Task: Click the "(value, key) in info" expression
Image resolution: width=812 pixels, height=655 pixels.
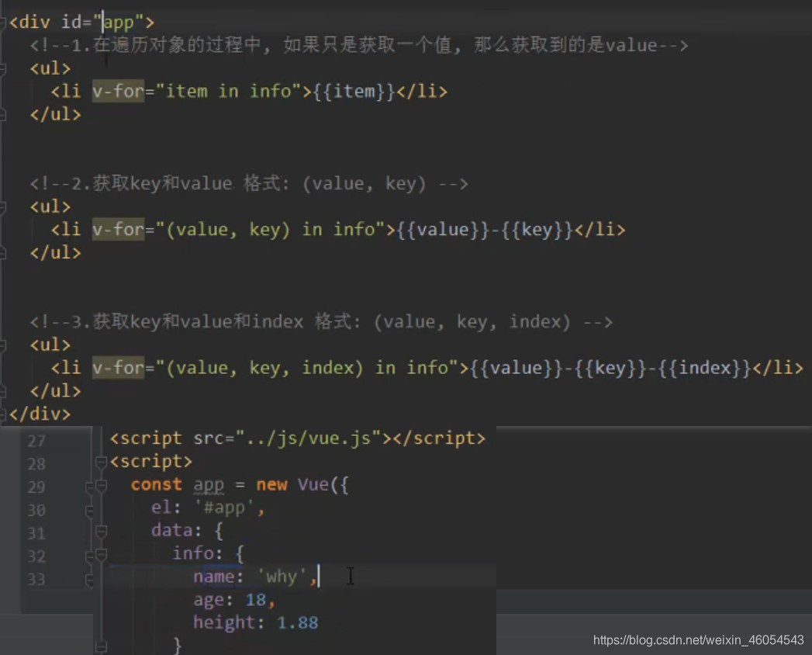Action: [x=271, y=230]
